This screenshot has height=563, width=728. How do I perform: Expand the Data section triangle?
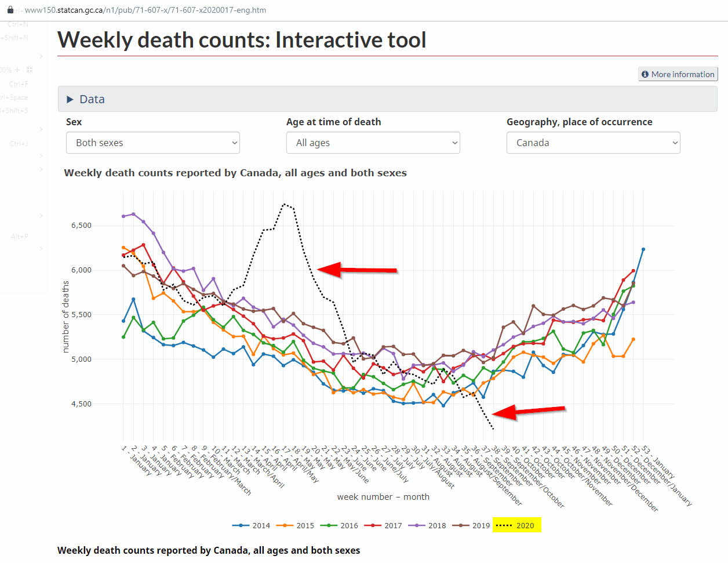pyautogui.click(x=70, y=99)
